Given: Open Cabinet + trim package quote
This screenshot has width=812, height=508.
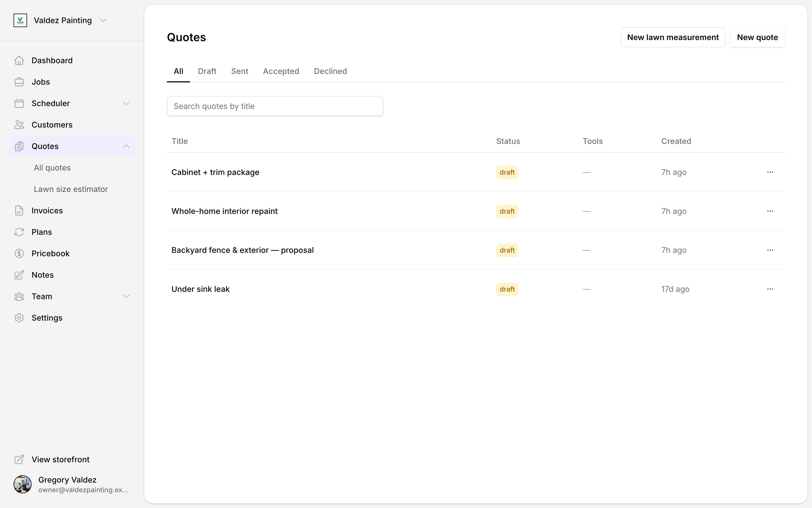Looking at the screenshot, I should 215,172.
